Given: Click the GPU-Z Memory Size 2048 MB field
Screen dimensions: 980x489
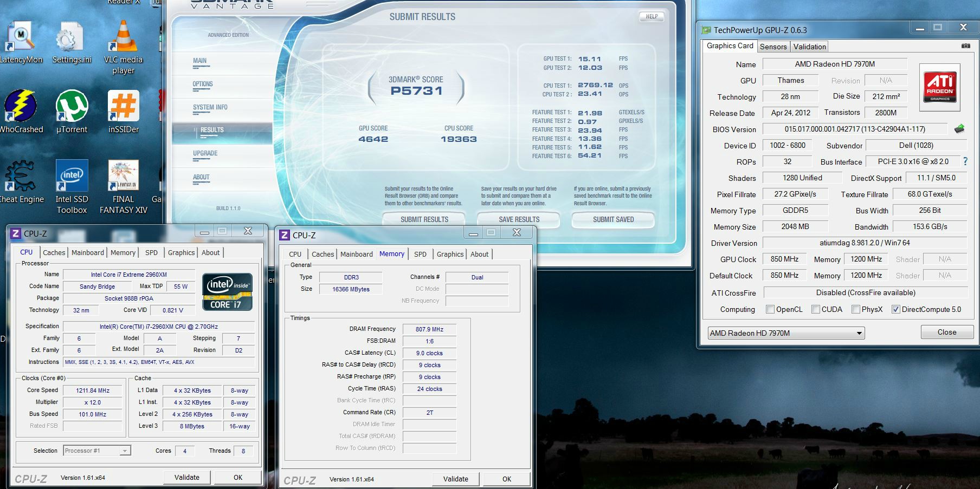Looking at the screenshot, I should pyautogui.click(x=795, y=226).
